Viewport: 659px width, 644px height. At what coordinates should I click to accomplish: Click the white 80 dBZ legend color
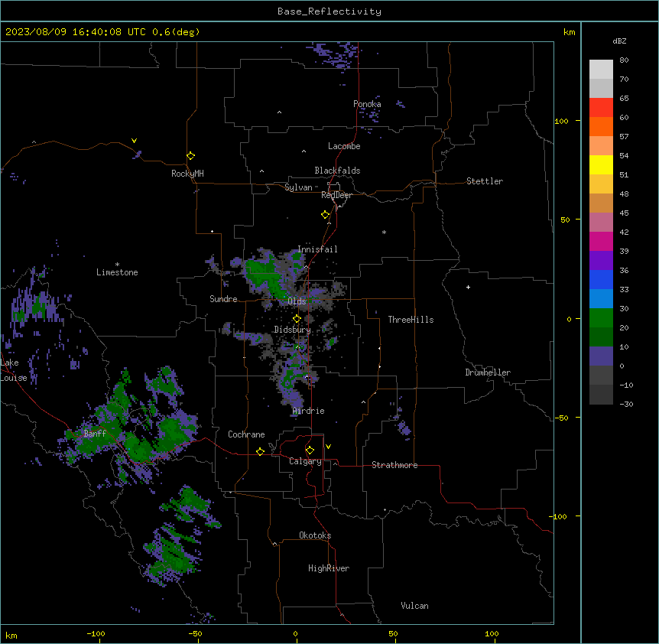coord(601,70)
